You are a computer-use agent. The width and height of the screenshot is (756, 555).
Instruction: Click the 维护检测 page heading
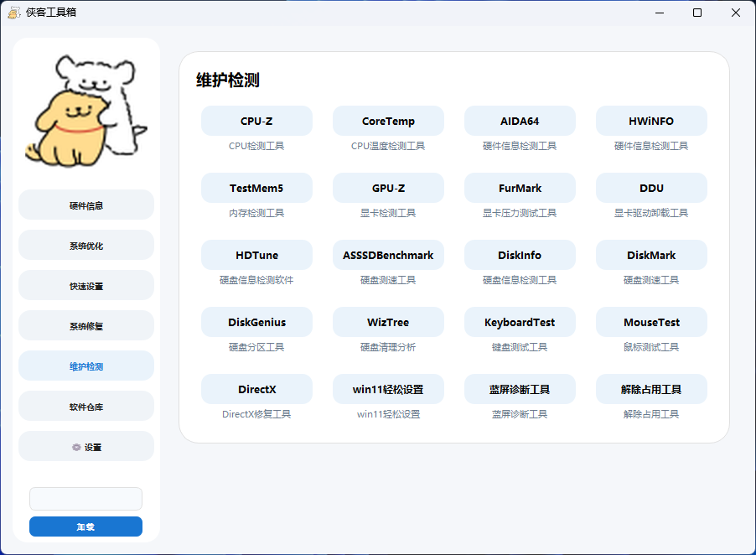pyautogui.click(x=228, y=80)
